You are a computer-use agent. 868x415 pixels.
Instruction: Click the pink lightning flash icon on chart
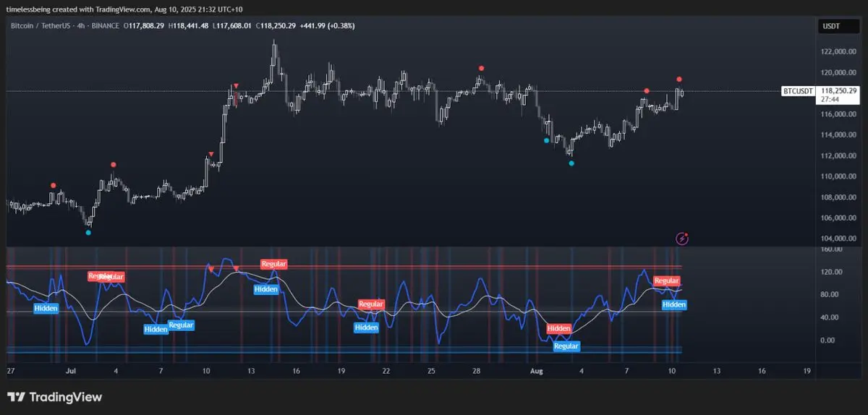pos(681,237)
